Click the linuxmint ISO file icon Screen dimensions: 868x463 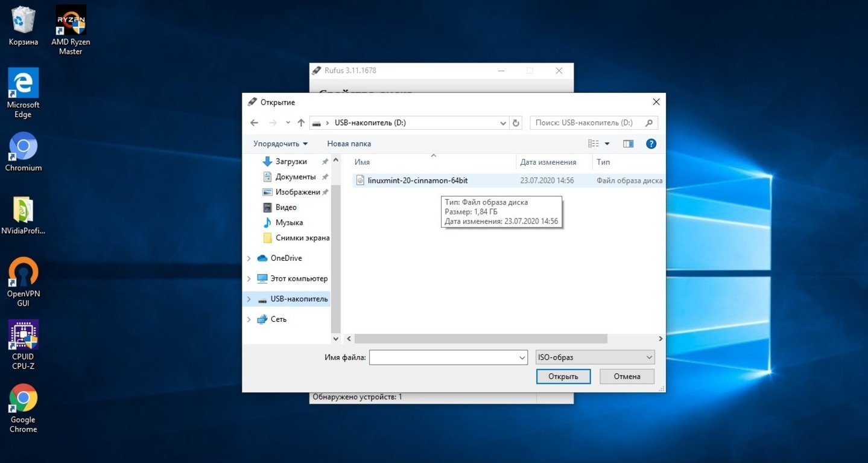pos(360,180)
